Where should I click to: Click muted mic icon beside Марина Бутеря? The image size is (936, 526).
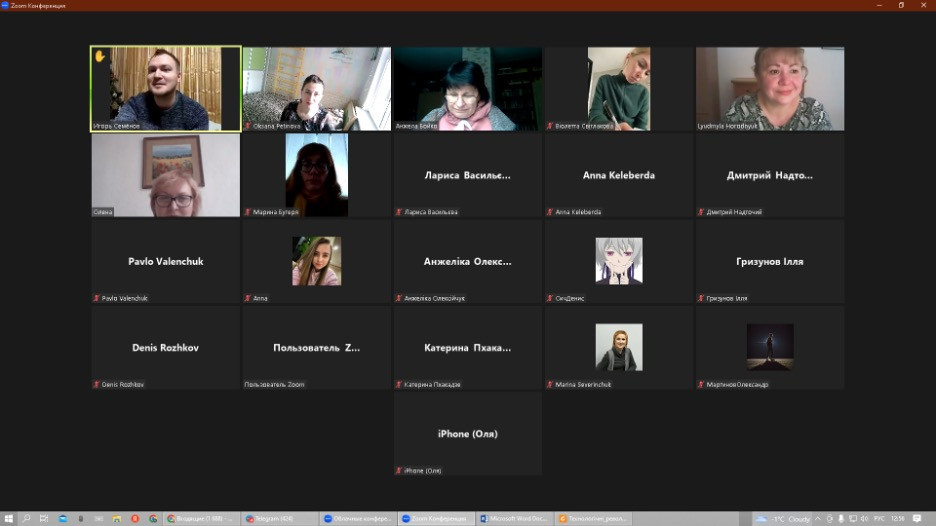click(x=248, y=212)
